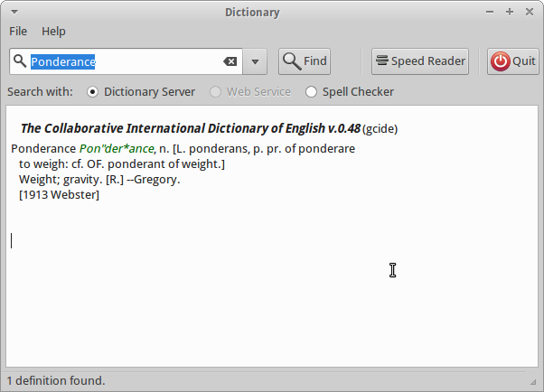
Task: Maximize the Dictionary window
Action: (510, 12)
